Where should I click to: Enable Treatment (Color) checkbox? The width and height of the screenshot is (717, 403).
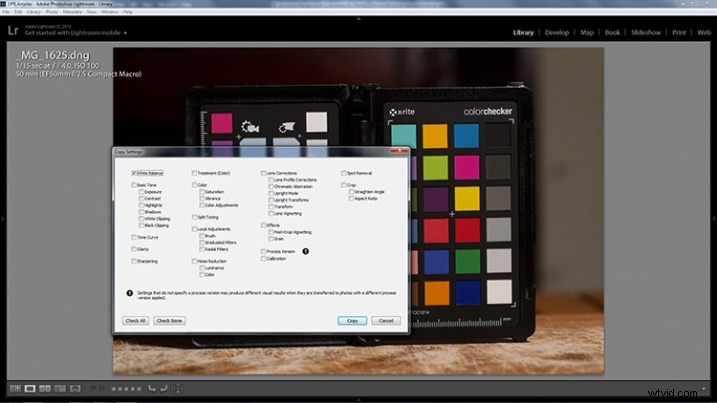point(194,173)
